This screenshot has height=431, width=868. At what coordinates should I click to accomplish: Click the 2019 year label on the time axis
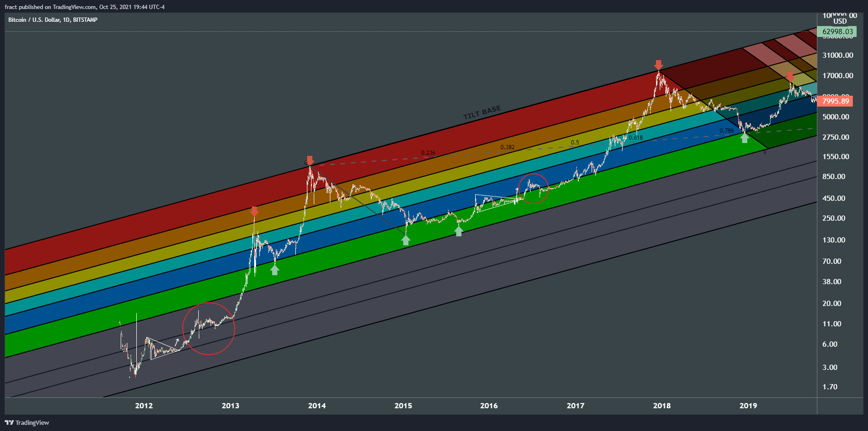point(748,405)
